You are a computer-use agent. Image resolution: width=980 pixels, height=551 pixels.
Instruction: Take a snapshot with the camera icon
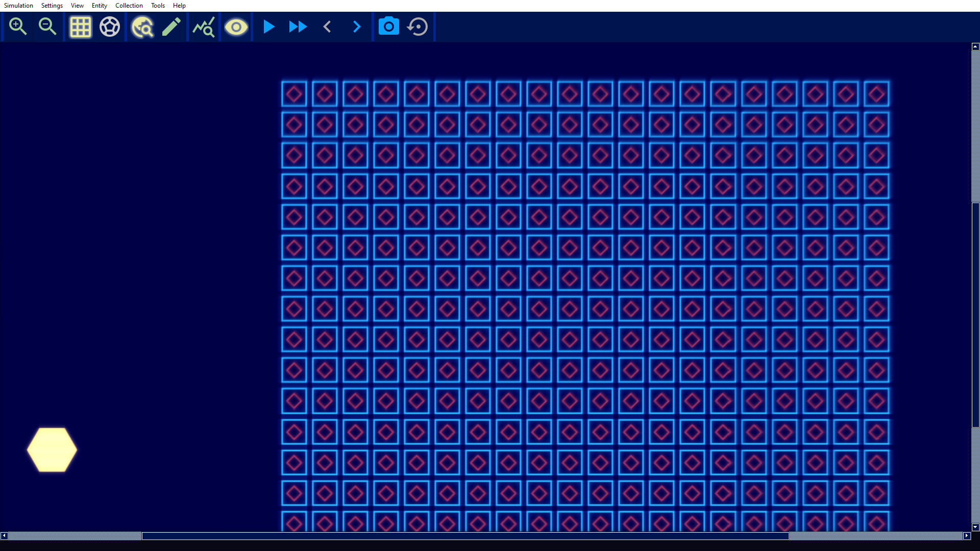388,27
